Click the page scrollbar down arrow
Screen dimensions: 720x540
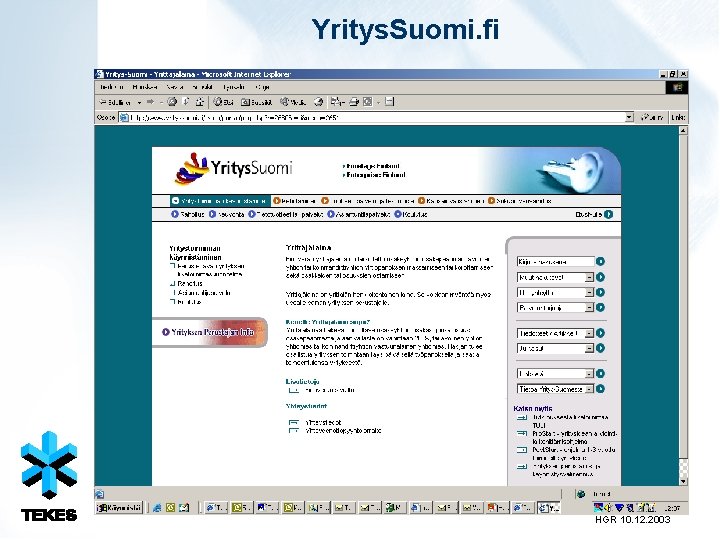click(683, 481)
